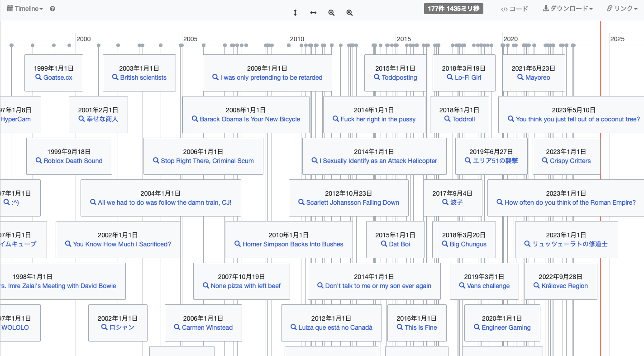Open the HyperCam link
This screenshot has width=644, height=356.
pyautogui.click(x=15, y=119)
